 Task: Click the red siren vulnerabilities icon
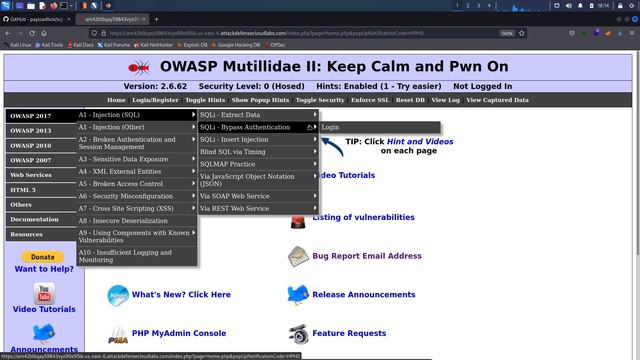point(298,222)
